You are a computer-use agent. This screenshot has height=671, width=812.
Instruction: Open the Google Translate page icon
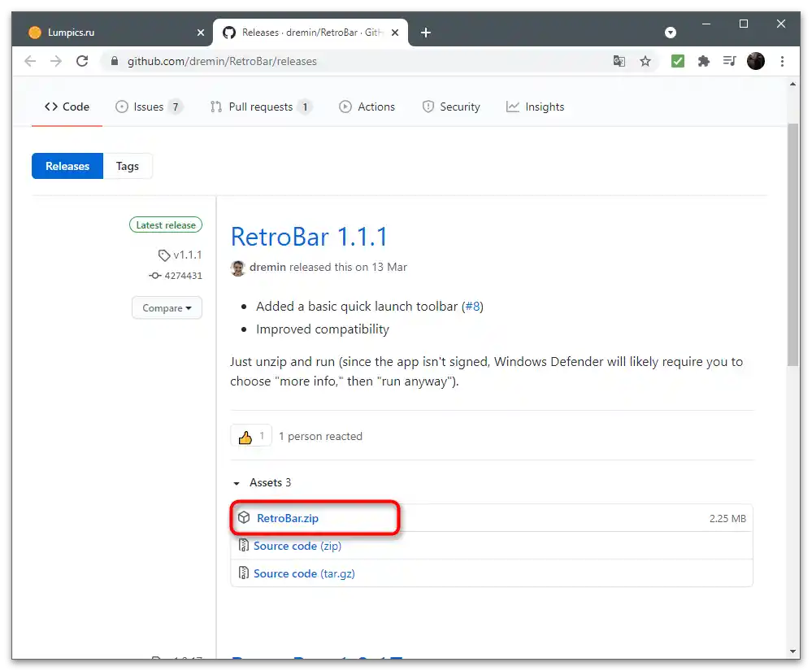point(619,61)
